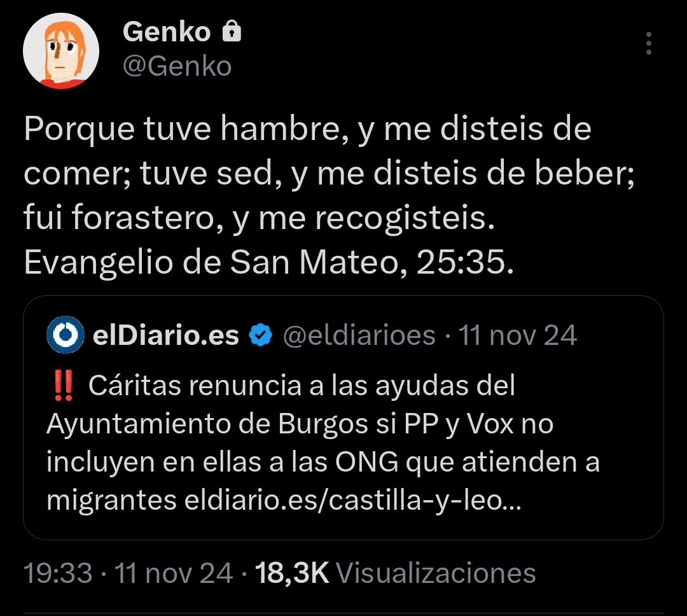
Task: Click the 'fui forastero, y me recogisteis' line
Action: coord(258,218)
